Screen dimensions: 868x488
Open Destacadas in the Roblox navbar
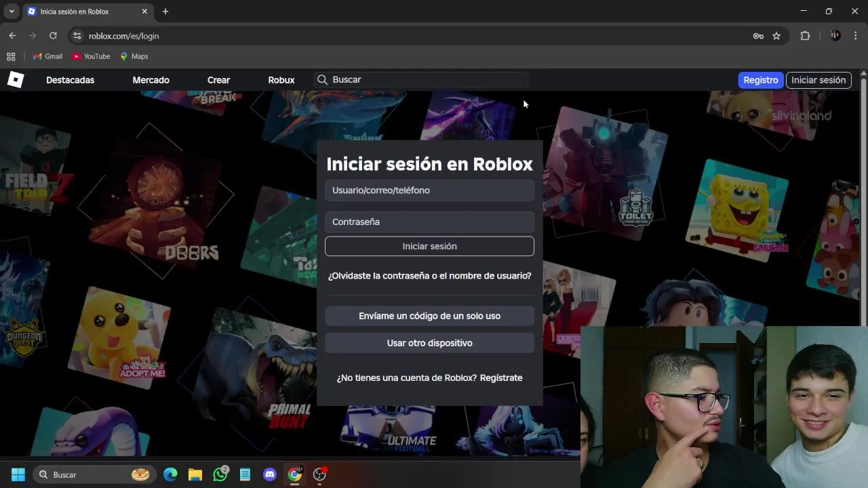point(70,80)
